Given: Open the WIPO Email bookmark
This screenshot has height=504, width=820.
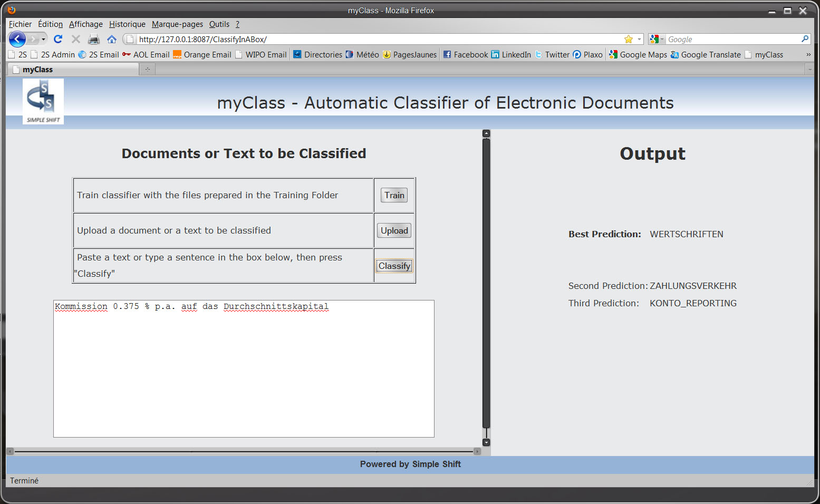Looking at the screenshot, I should pos(261,55).
